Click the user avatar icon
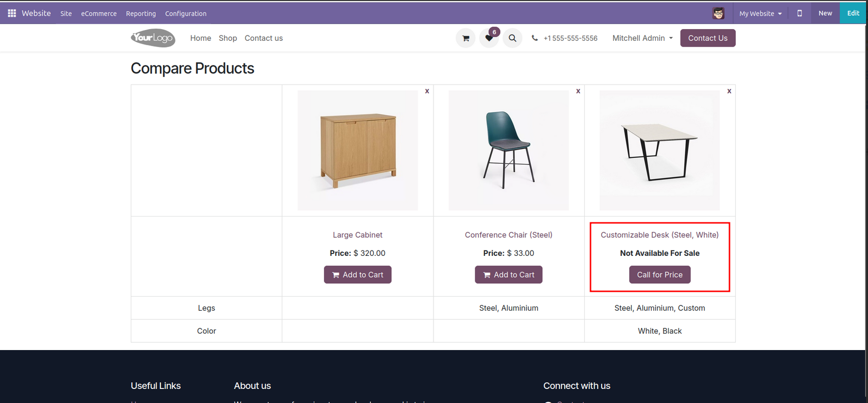Screen dimensions: 868x403 718,13
